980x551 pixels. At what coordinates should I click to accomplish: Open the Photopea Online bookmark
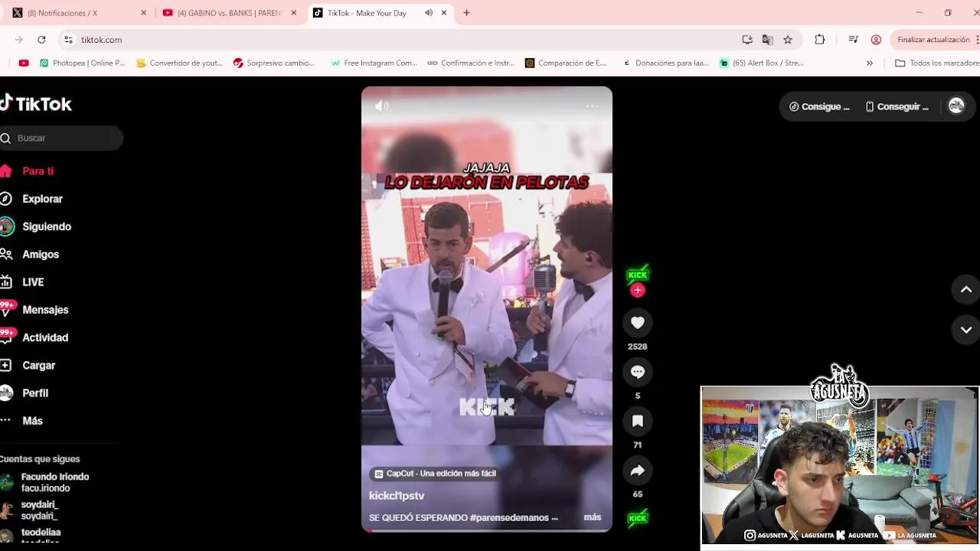[x=82, y=64]
